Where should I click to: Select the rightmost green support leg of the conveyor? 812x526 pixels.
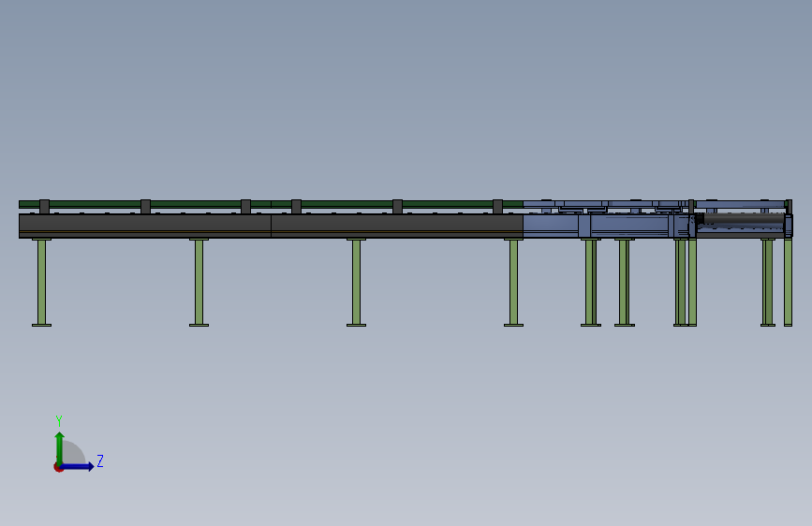point(789,283)
